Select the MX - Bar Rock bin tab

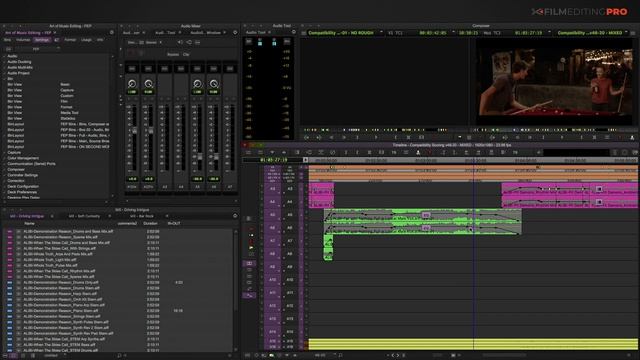(x=142, y=216)
